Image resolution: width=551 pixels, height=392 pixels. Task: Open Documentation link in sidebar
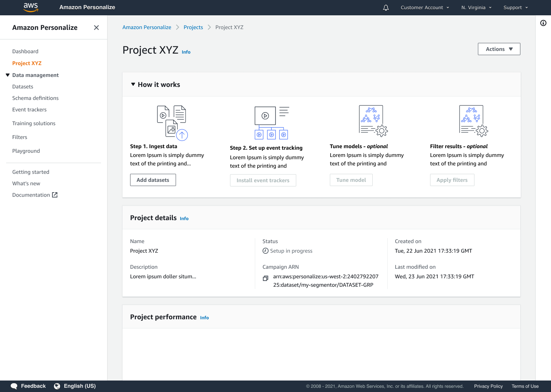point(31,195)
